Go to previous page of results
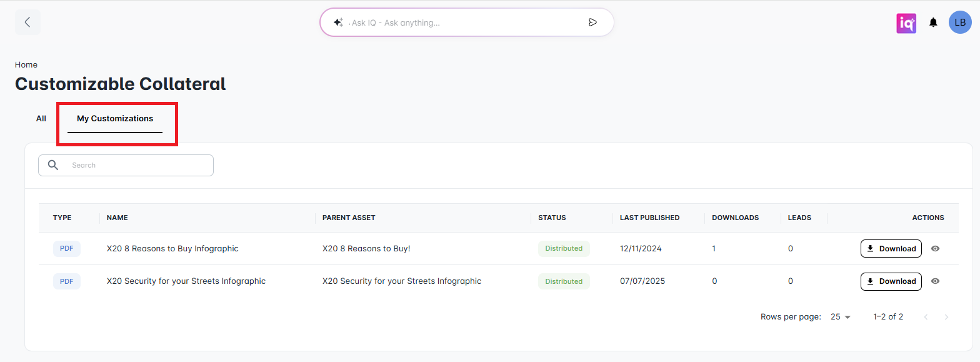The image size is (980, 362). point(926,317)
